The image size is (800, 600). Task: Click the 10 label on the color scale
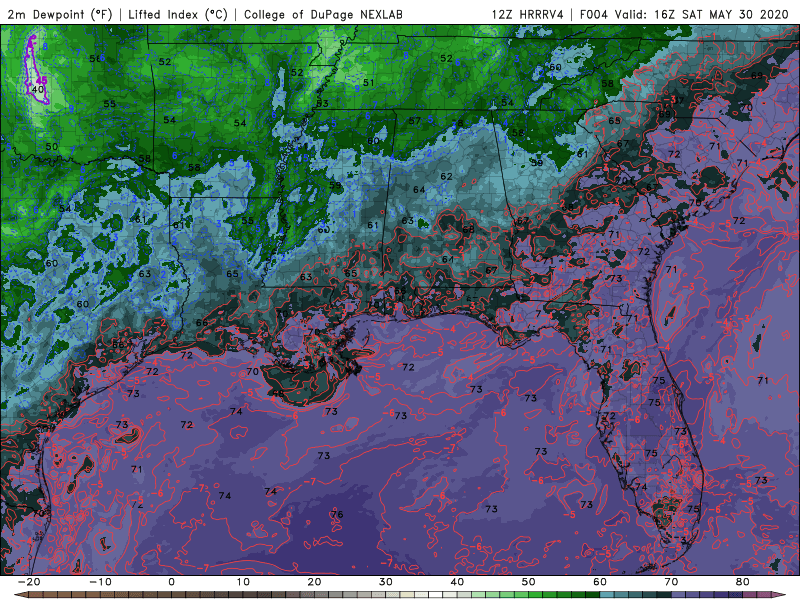click(x=243, y=582)
